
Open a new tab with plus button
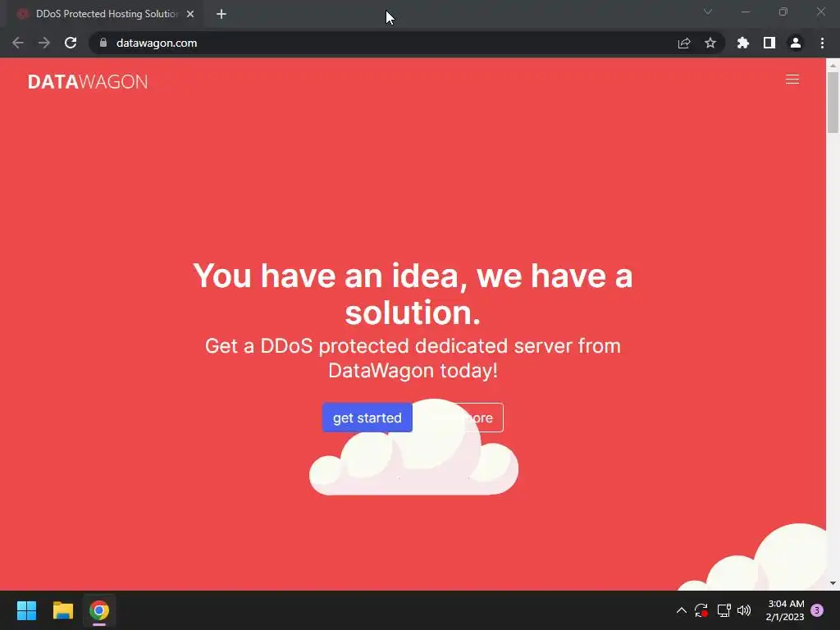(221, 14)
